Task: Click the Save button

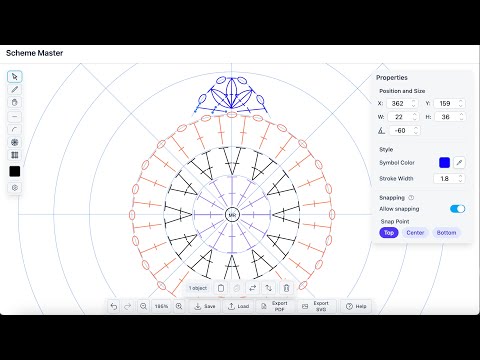Action: tap(205, 306)
